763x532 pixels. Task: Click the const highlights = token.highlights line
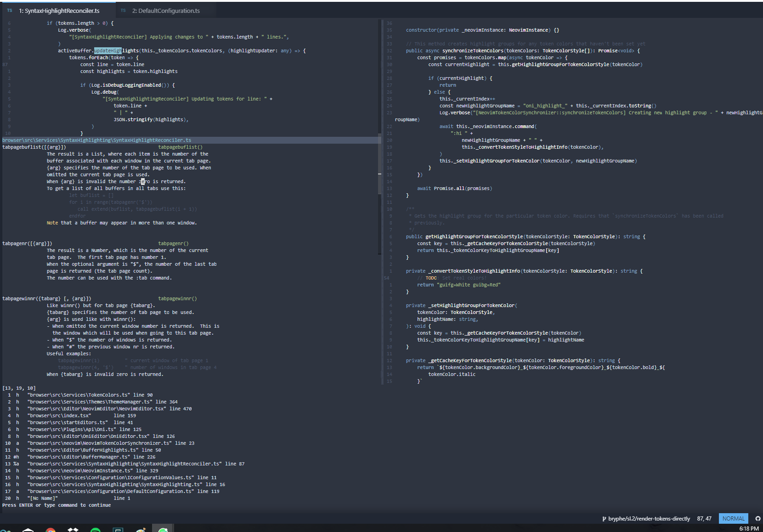(x=129, y=71)
